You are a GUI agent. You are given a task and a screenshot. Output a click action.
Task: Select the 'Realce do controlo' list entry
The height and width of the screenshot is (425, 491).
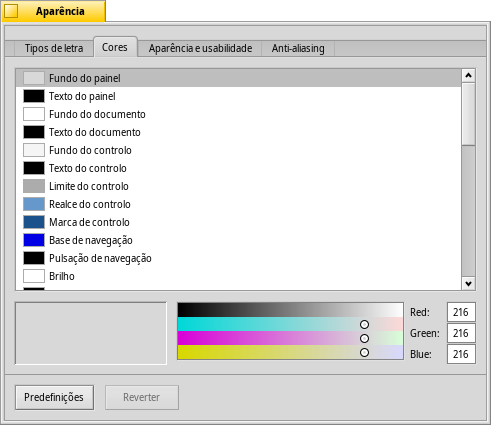pos(238,204)
